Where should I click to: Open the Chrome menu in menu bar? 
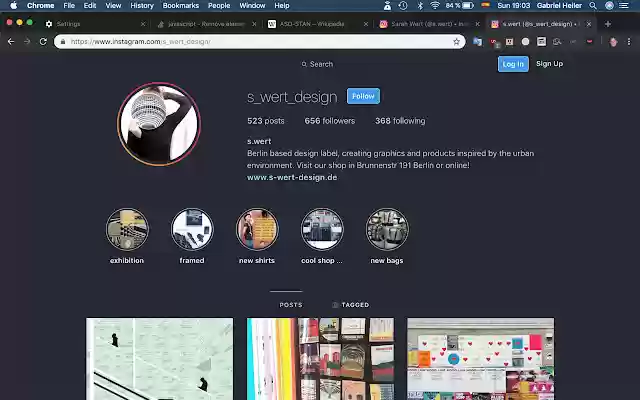point(40,5)
